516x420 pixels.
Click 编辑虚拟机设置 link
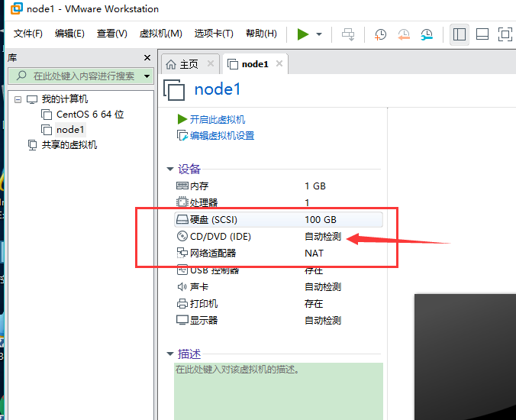(x=222, y=136)
